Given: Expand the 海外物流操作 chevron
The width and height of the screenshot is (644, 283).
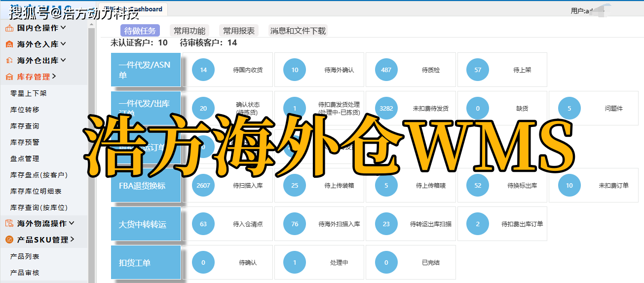Looking at the screenshot, I should tap(71, 224).
